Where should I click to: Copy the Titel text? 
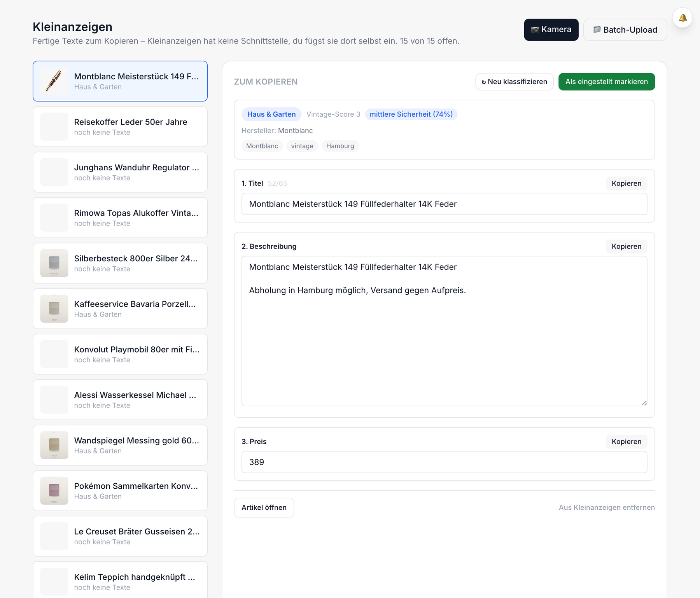[626, 184]
